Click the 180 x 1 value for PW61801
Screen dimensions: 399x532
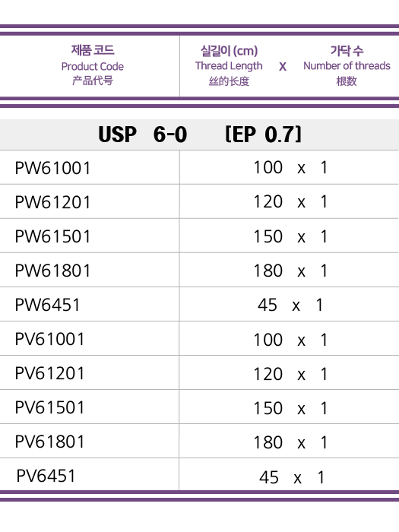290,271
